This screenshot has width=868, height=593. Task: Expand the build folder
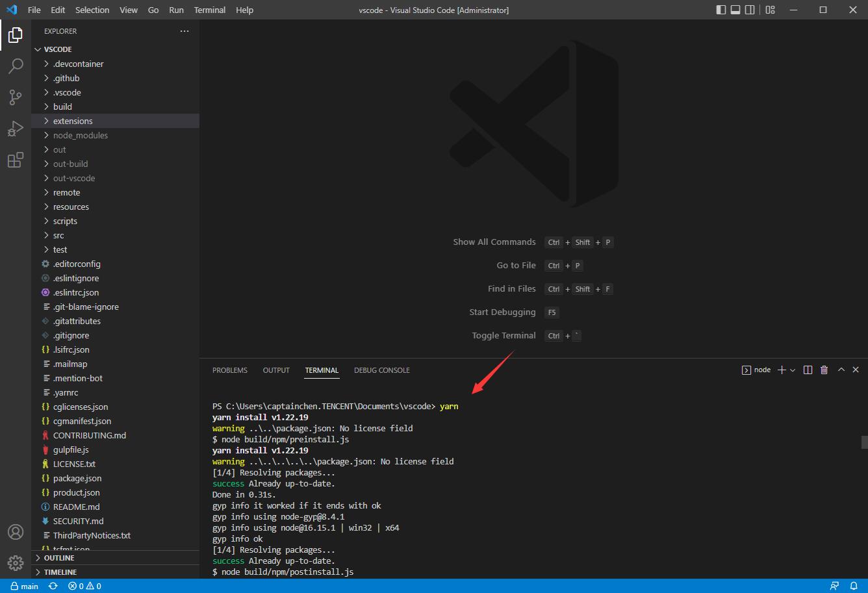point(115,107)
